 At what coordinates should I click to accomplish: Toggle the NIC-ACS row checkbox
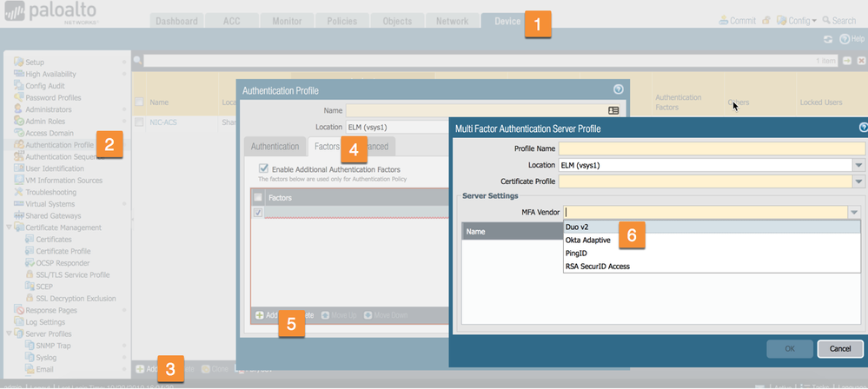pos(140,122)
